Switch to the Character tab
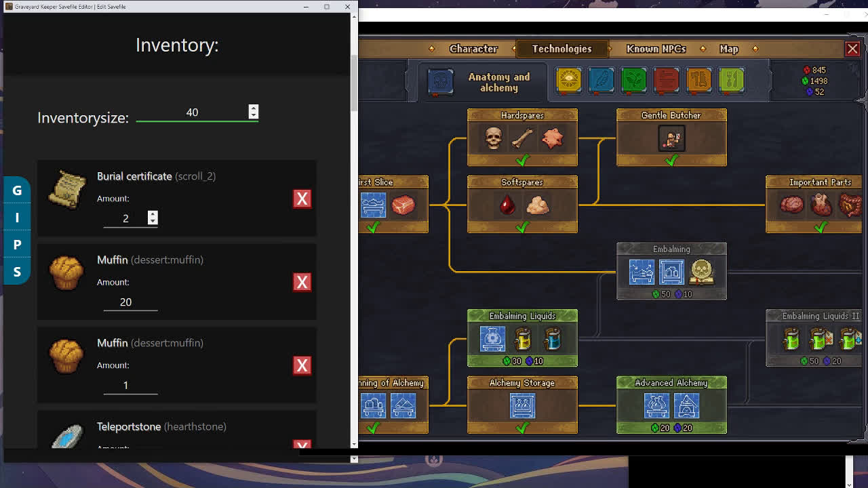Screen dimensions: 868x488 click(x=473, y=49)
